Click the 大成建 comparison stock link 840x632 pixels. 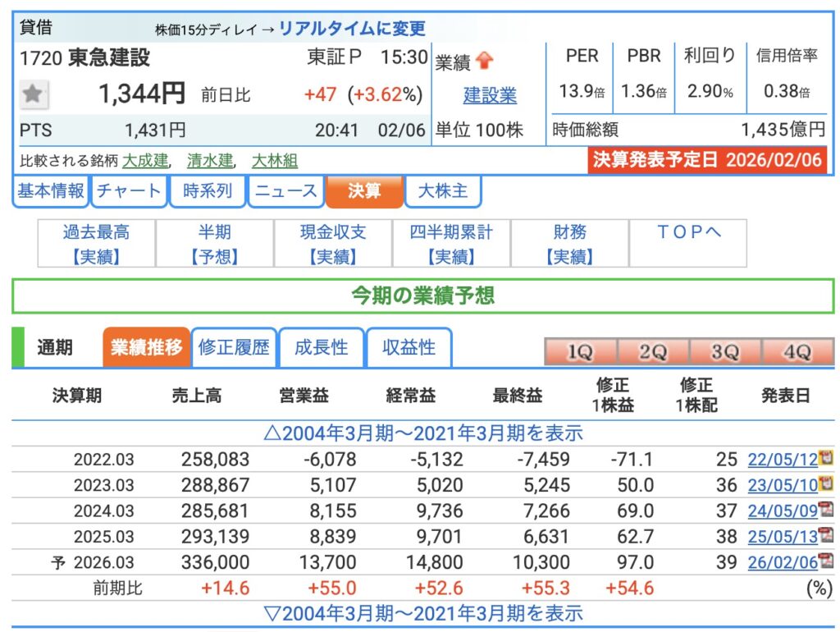(145, 161)
